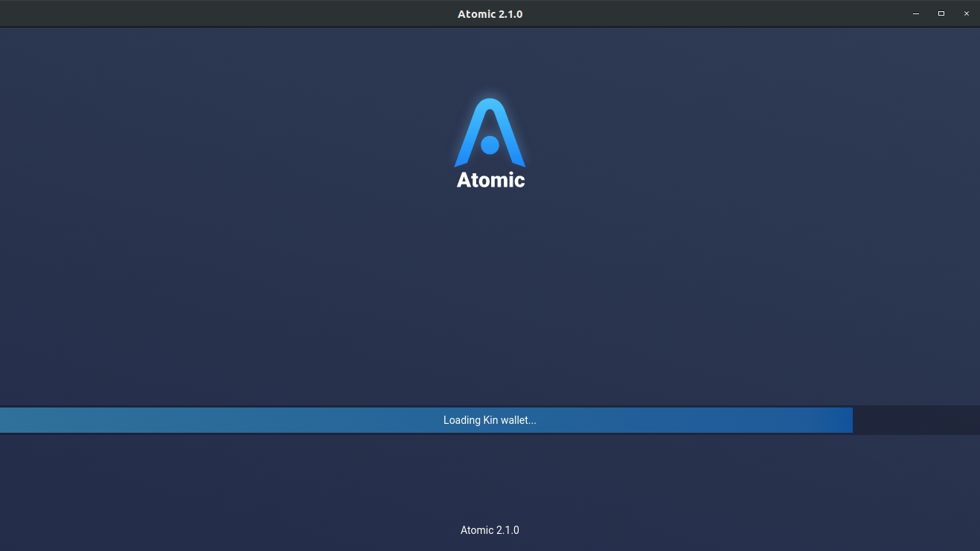
Task: Maximize the Atomic window
Action: [x=941, y=14]
